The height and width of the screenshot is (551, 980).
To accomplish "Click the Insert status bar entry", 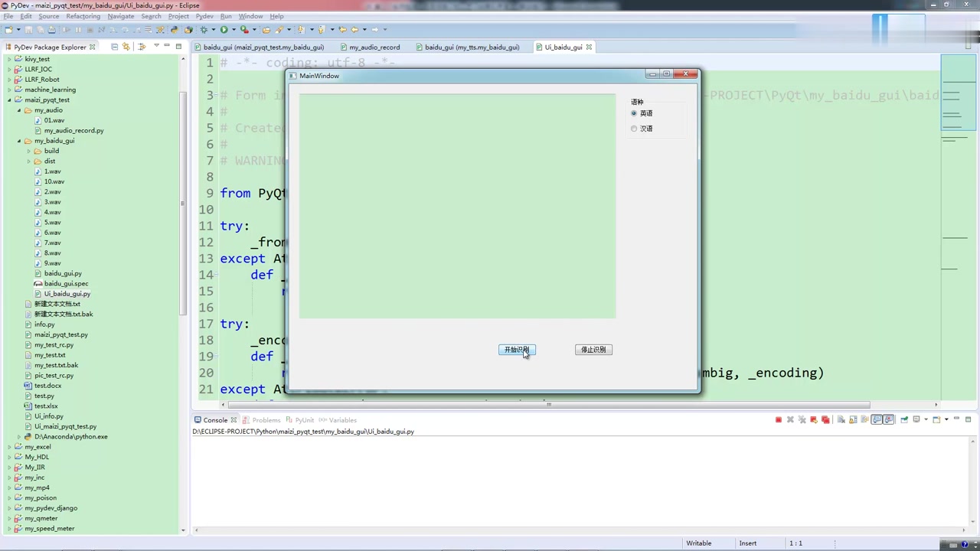I will point(748,543).
